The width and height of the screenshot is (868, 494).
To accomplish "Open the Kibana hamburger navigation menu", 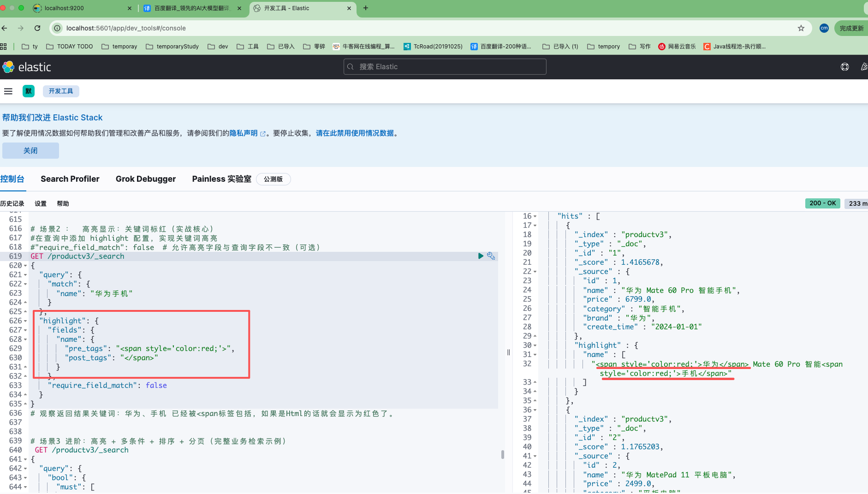I will [8, 91].
